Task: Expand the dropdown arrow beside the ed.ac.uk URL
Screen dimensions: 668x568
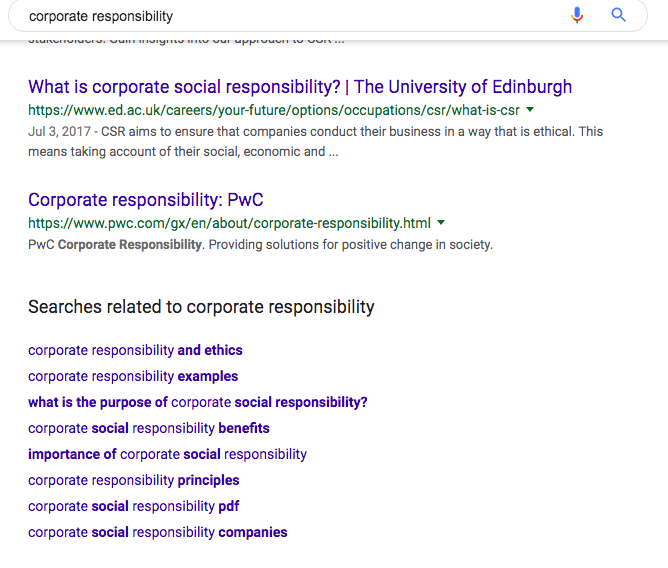Action: [x=530, y=110]
